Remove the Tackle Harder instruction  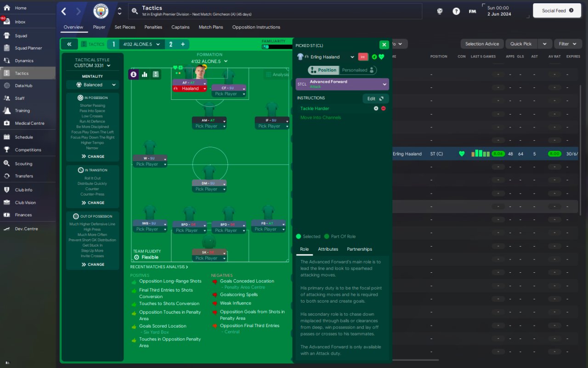click(384, 109)
